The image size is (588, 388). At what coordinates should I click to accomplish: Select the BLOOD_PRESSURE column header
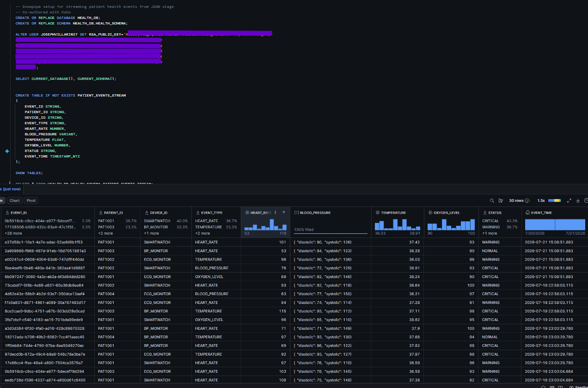pyautogui.click(x=315, y=212)
